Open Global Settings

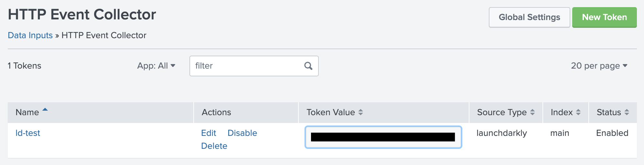pos(529,17)
